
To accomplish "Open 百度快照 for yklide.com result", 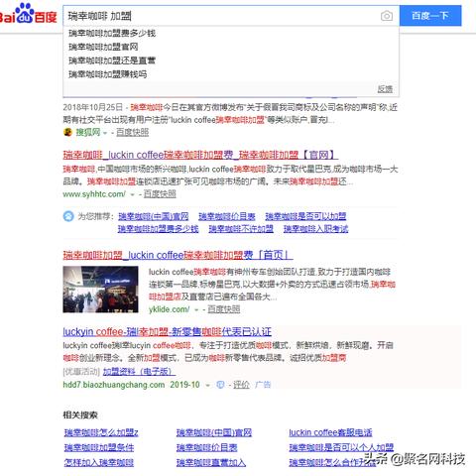I will point(224,309).
